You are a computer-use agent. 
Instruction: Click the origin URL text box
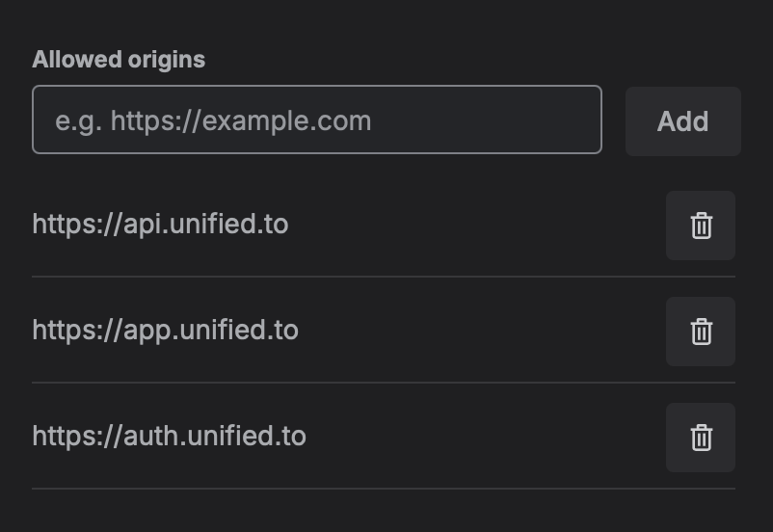pyautogui.click(x=317, y=120)
